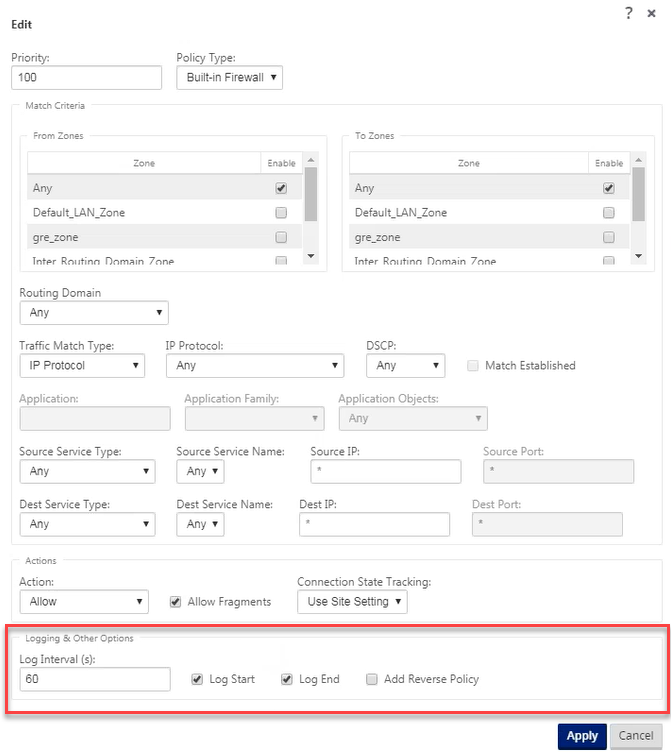The image size is (671, 756).
Task: Click the From Zones scrollbar thumb
Action: click(x=311, y=194)
